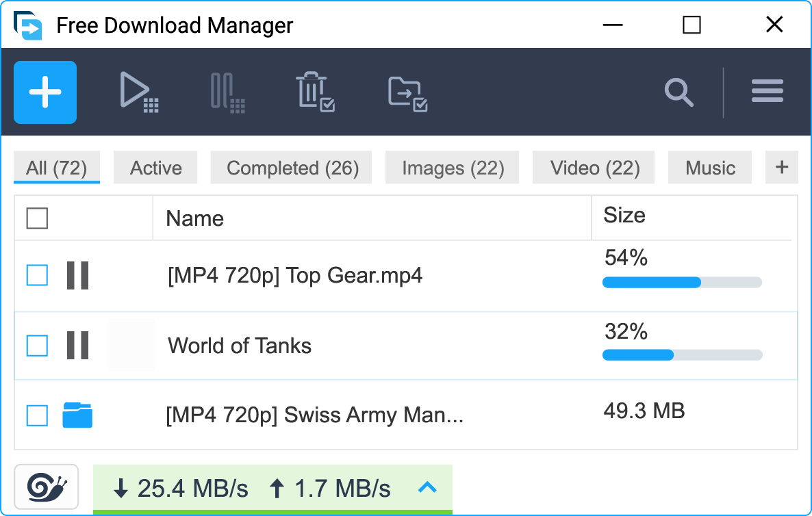Screen dimensions: 812x516
Task: Resume all downloads
Action: pos(139,92)
